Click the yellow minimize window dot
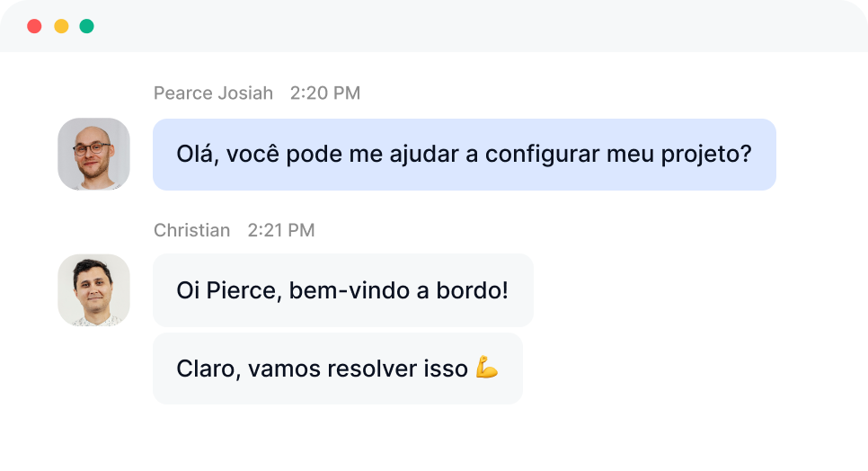Screen dimensions: 868x471 pos(61,26)
